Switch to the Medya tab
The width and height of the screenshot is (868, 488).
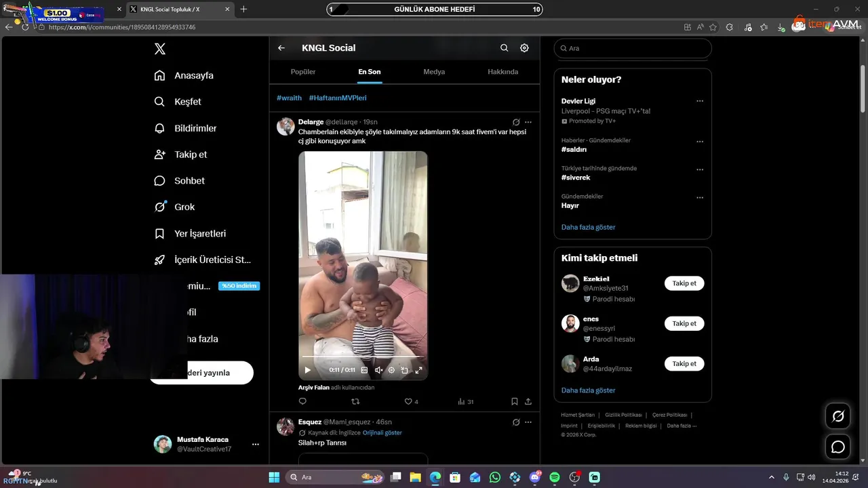pyautogui.click(x=434, y=72)
